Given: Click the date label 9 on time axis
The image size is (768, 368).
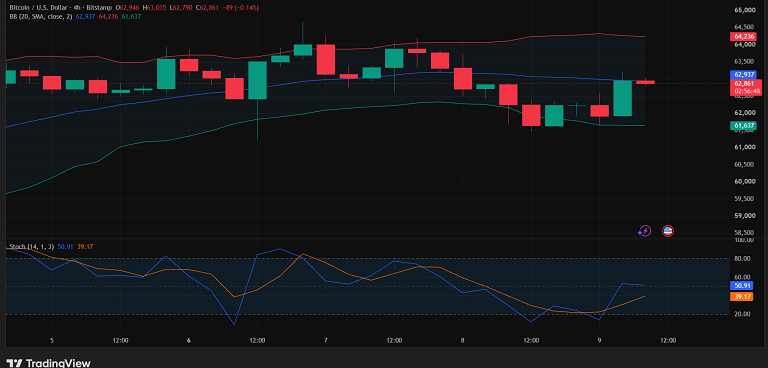Looking at the screenshot, I should [x=600, y=341].
